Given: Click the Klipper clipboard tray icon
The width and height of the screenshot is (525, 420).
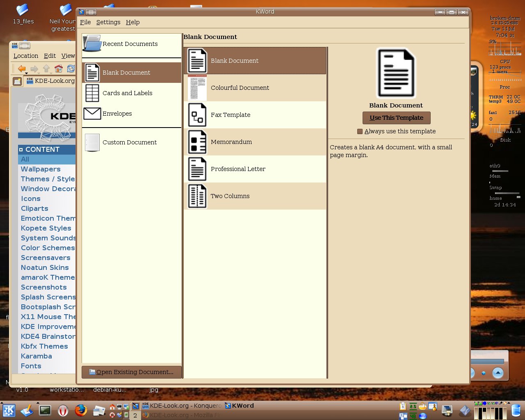Looking at the screenshot, I should (x=403, y=406).
